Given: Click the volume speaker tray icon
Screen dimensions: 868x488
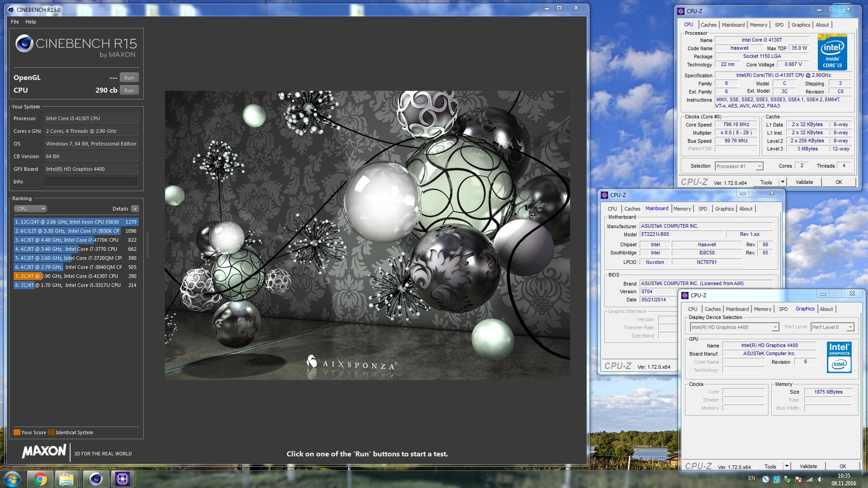Looking at the screenshot, I should (820, 479).
